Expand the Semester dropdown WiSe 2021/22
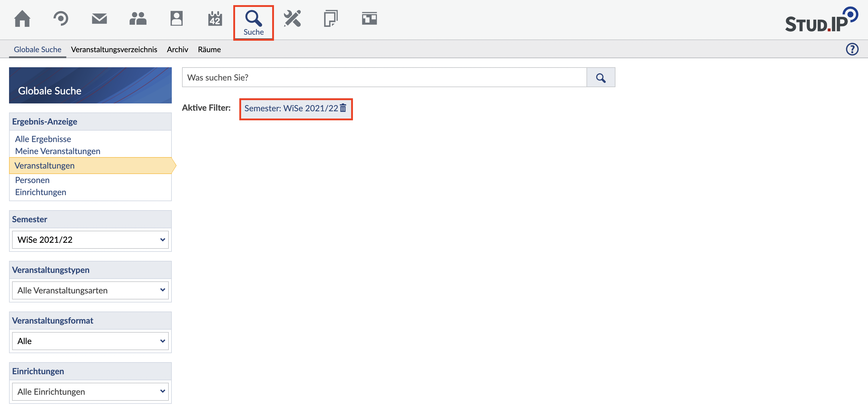The width and height of the screenshot is (868, 405). 90,240
